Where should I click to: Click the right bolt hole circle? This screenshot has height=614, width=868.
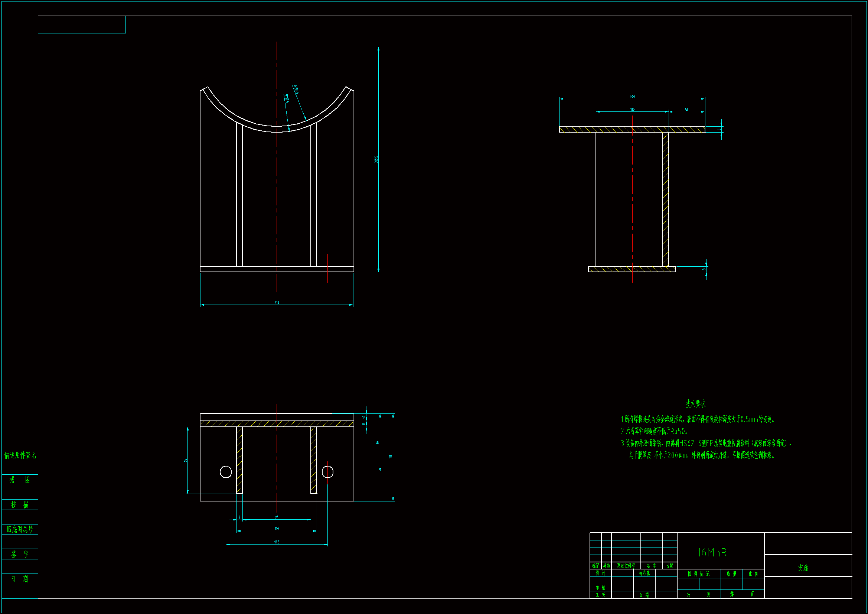pos(327,472)
